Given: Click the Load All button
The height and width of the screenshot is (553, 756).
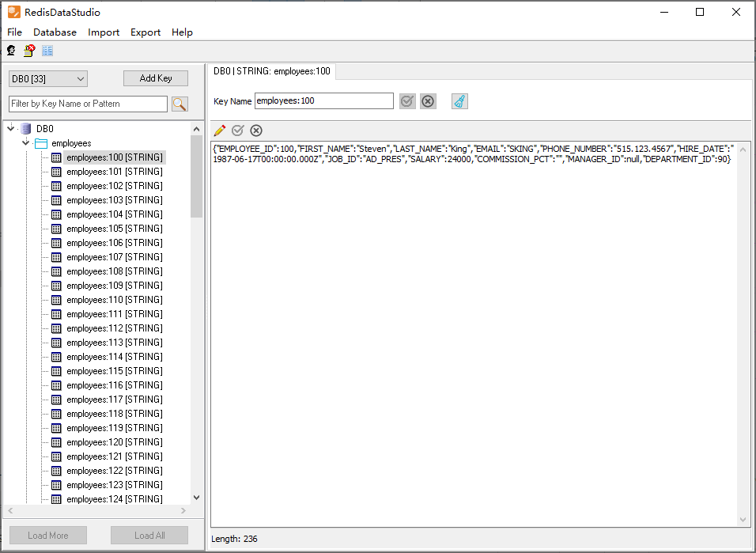Looking at the screenshot, I should coord(149,536).
